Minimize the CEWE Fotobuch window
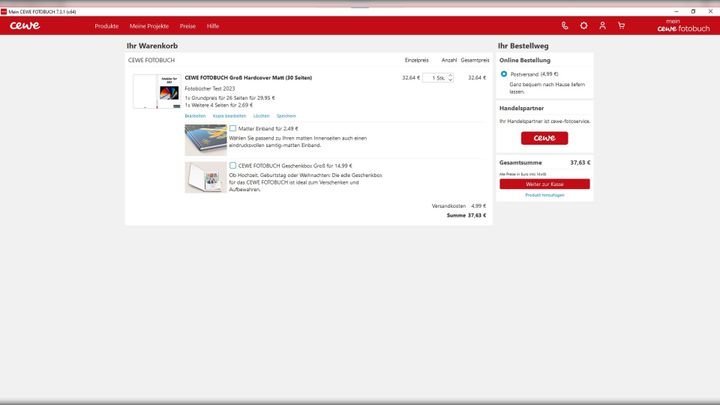The image size is (720, 405). point(676,11)
